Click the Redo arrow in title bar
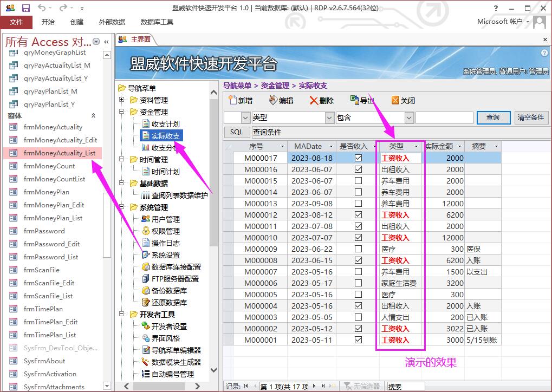The image size is (552, 392). point(63,8)
